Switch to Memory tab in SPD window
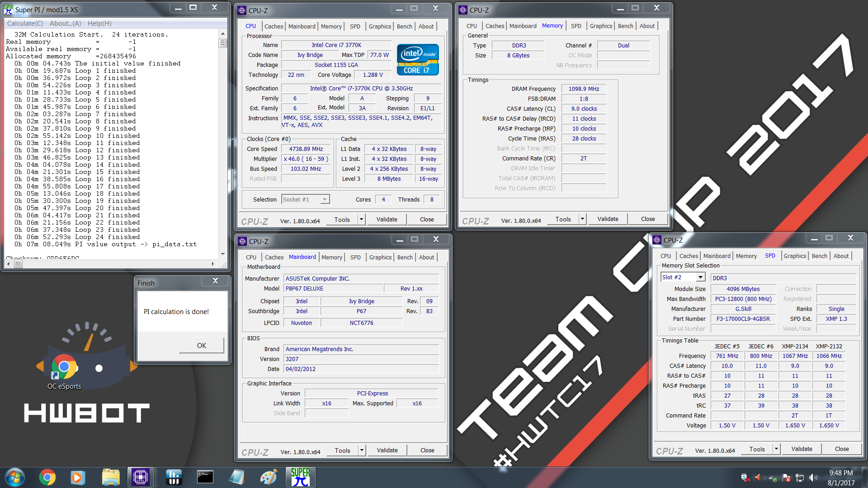This screenshot has height=488, width=868. [746, 256]
